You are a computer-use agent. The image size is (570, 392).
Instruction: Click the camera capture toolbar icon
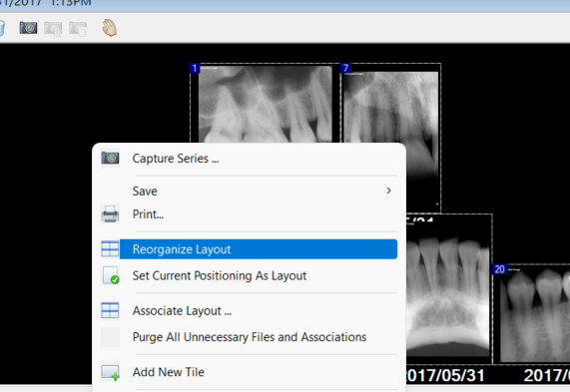tap(28, 28)
